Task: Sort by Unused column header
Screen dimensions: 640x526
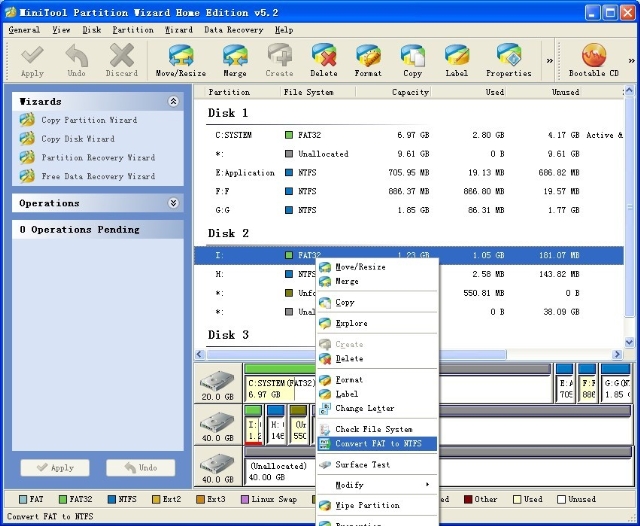Action: [x=544, y=92]
